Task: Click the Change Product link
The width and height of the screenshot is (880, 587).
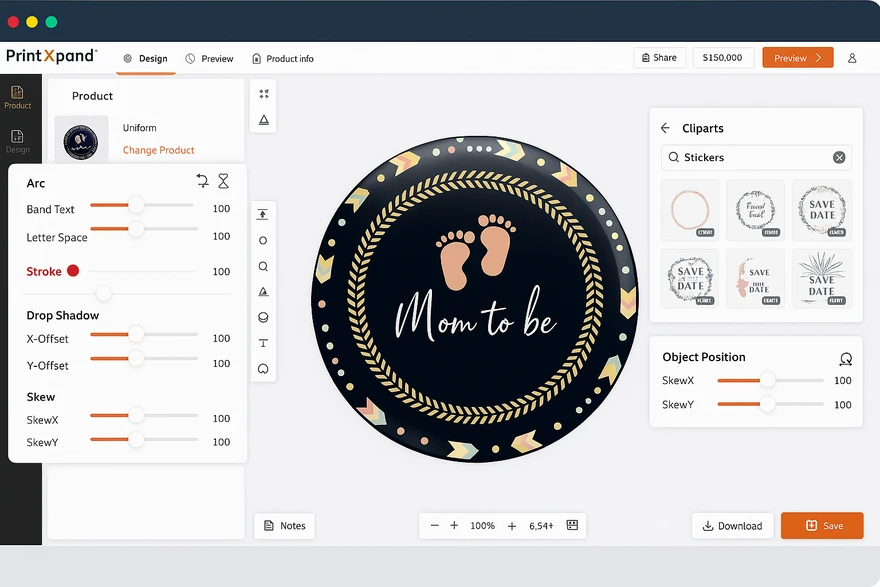Action: click(158, 150)
